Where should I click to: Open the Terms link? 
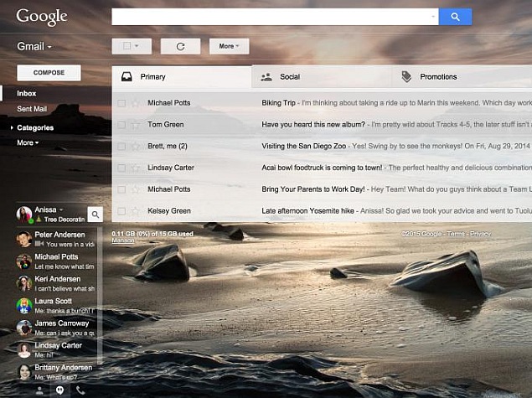click(456, 234)
